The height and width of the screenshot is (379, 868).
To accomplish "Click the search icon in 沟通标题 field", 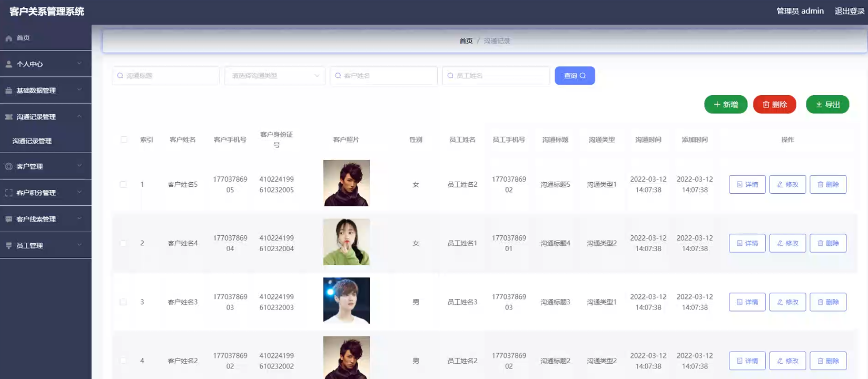I will [x=120, y=76].
